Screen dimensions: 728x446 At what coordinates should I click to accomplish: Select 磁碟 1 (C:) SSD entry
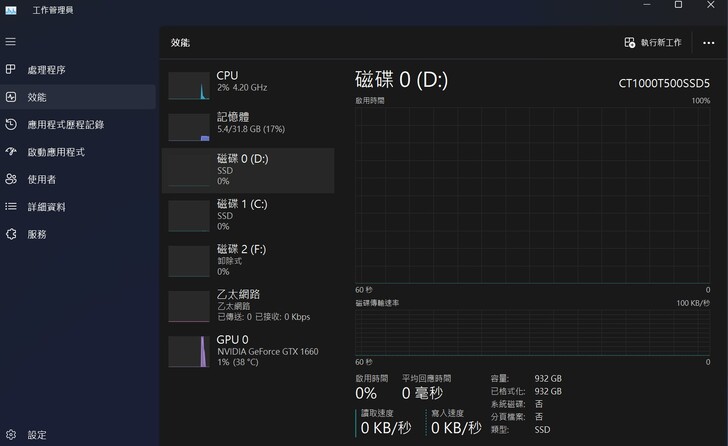(247, 215)
